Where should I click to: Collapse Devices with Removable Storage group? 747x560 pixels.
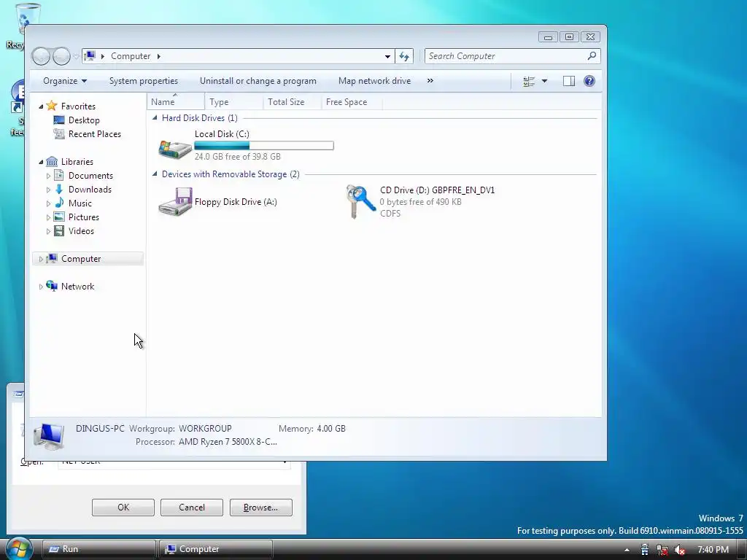click(155, 174)
